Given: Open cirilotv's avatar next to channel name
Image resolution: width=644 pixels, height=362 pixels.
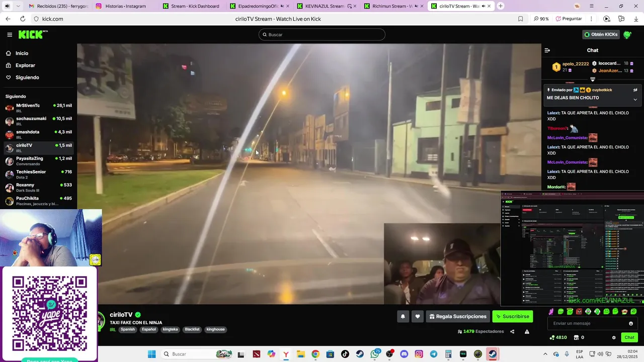Looking at the screenshot, I should click(x=101, y=321).
